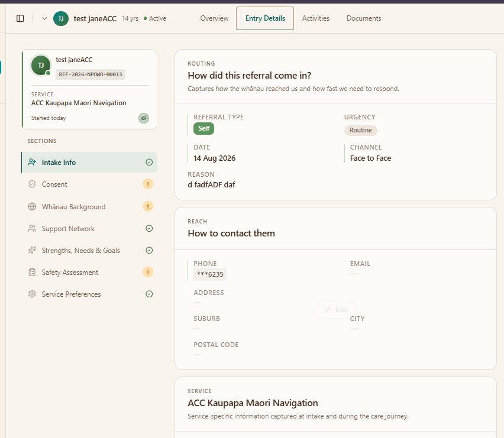Click the Consent pending count badge

148,184
